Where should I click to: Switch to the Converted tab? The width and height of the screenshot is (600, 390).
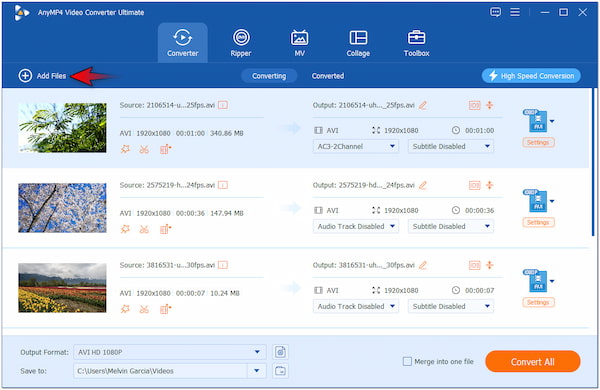328,76
